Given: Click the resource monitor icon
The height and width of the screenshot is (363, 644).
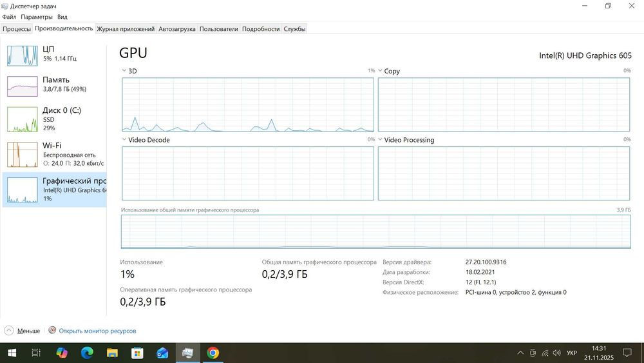Looking at the screenshot, I should coord(52,330).
